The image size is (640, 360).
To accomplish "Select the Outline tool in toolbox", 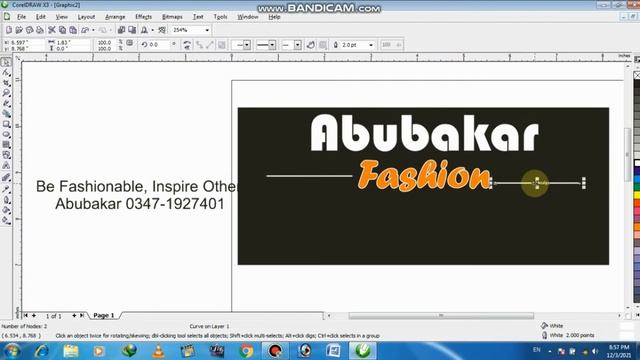I will click(6, 200).
